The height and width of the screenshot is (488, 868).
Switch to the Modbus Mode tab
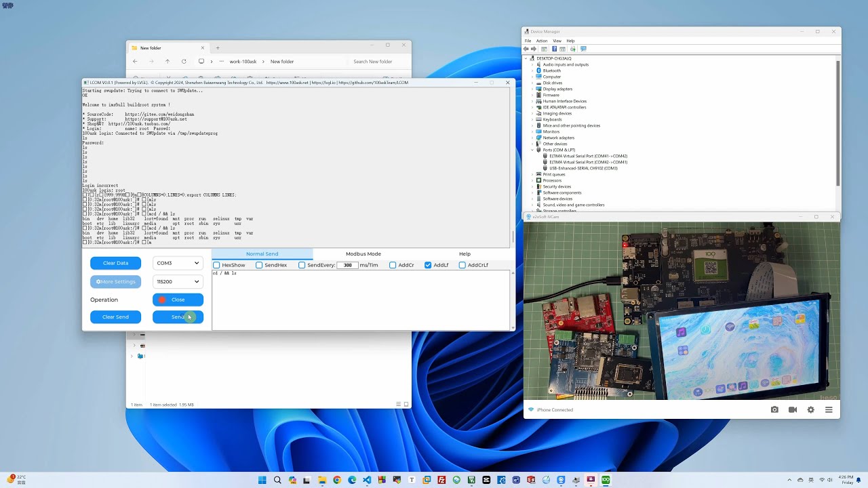coord(363,254)
